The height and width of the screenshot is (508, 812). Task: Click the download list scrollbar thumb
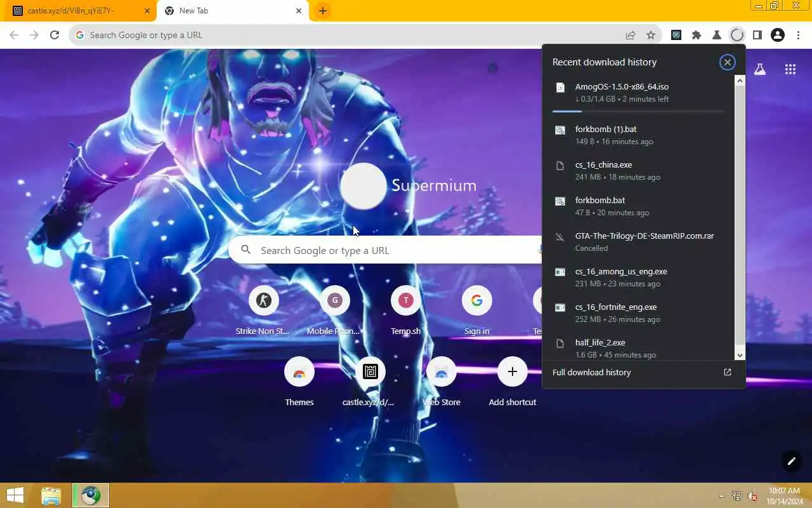(740, 216)
